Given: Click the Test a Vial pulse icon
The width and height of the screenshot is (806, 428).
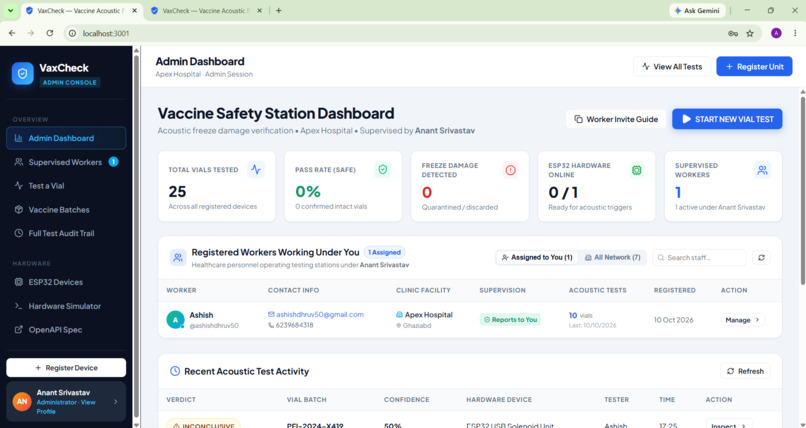Looking at the screenshot, I should [19, 185].
